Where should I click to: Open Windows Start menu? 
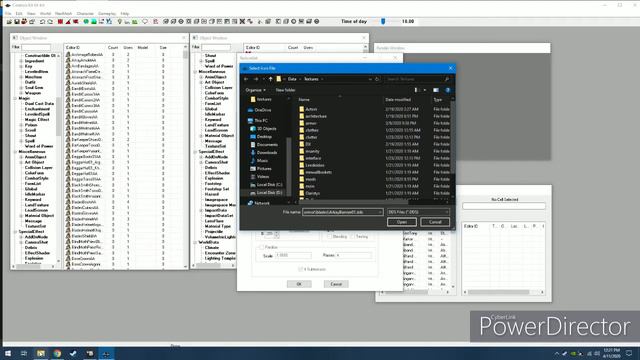(8, 353)
